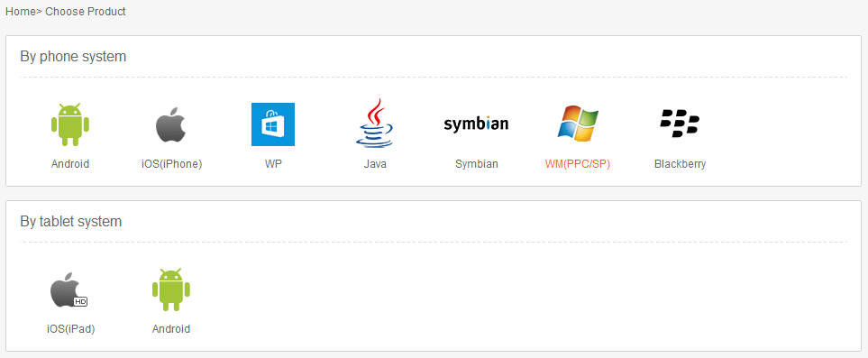The width and height of the screenshot is (868, 358).
Task: Select the Android tablet robot icon
Action: (x=171, y=289)
